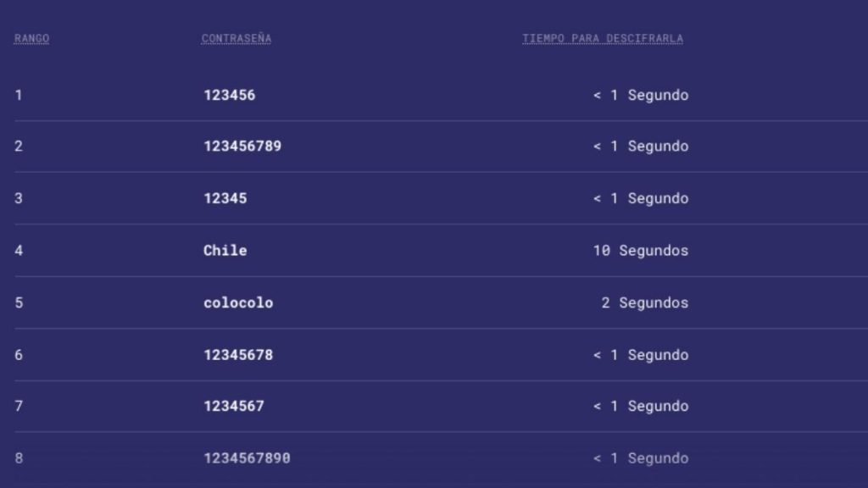Select the password 12345678
868x488 pixels.
[x=237, y=355]
